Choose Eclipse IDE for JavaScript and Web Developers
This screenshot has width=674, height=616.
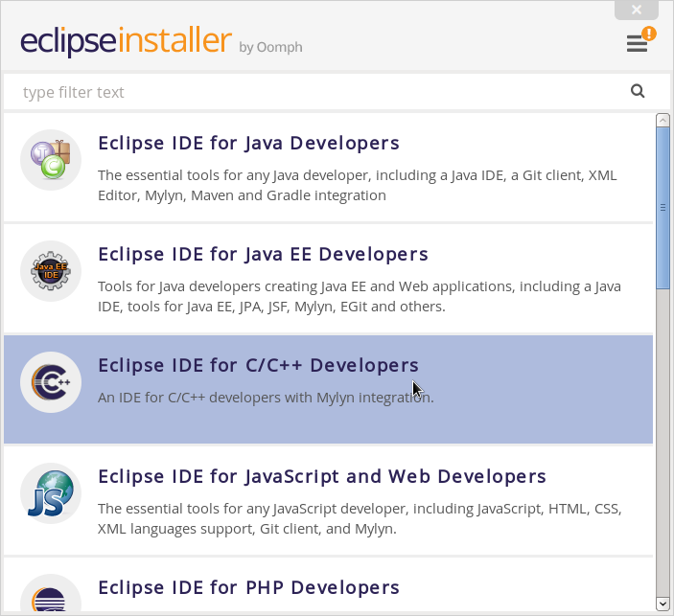pyautogui.click(x=322, y=476)
